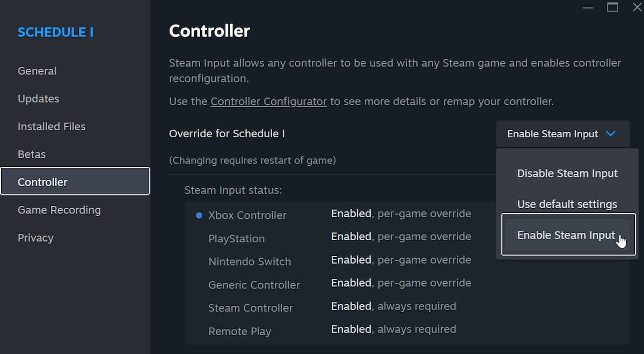This screenshot has width=644, height=354.
Task: Open the Privacy section
Action: tap(35, 238)
